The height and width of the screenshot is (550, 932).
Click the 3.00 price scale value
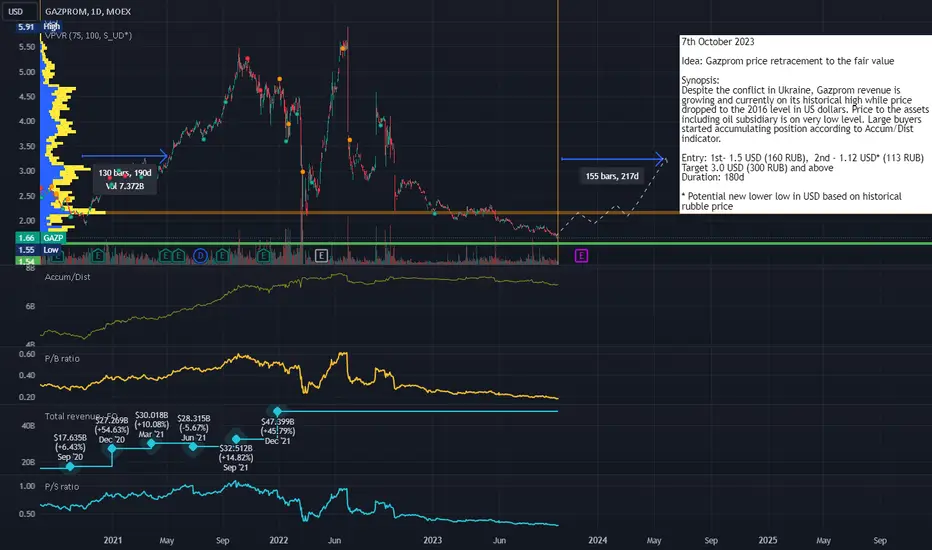coord(27,171)
